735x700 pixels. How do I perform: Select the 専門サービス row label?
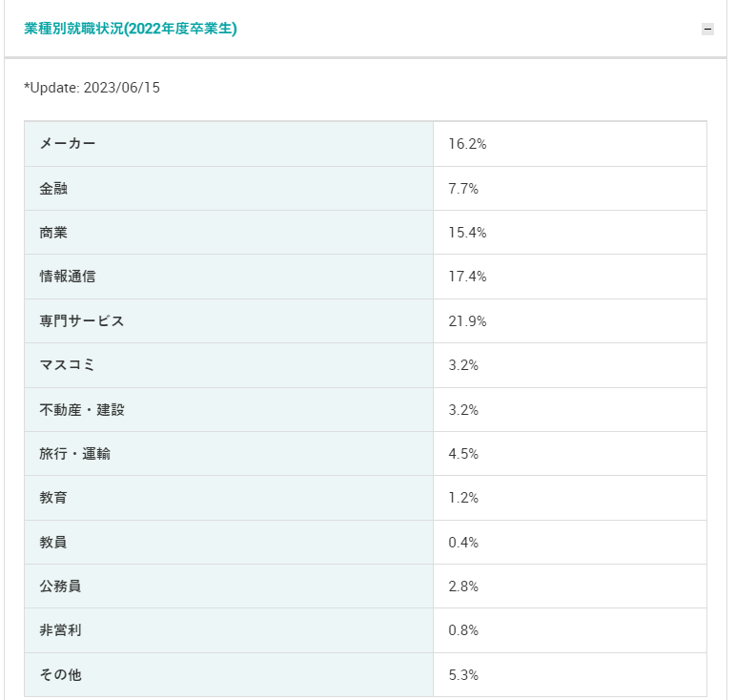click(x=229, y=321)
